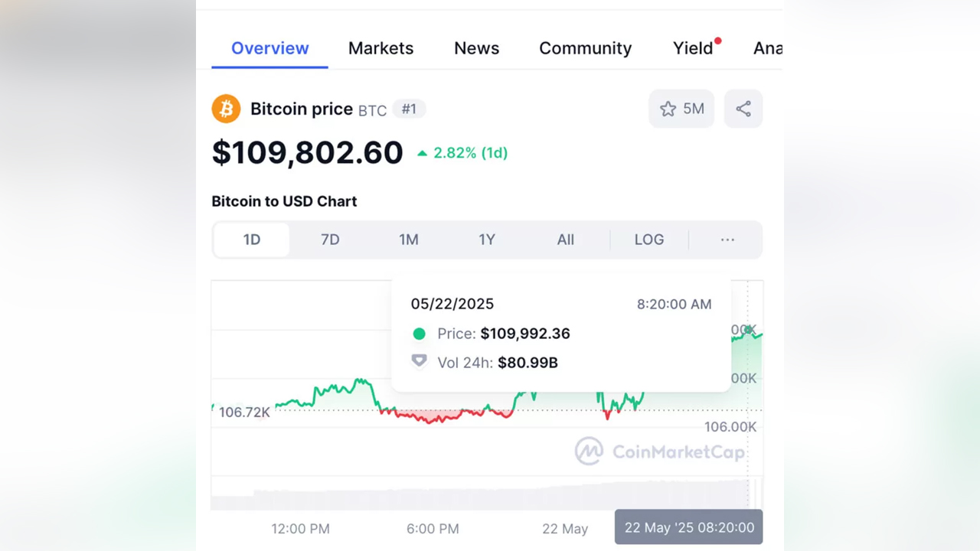Click the News navigation link
This screenshot has width=980, height=551.
tap(476, 47)
